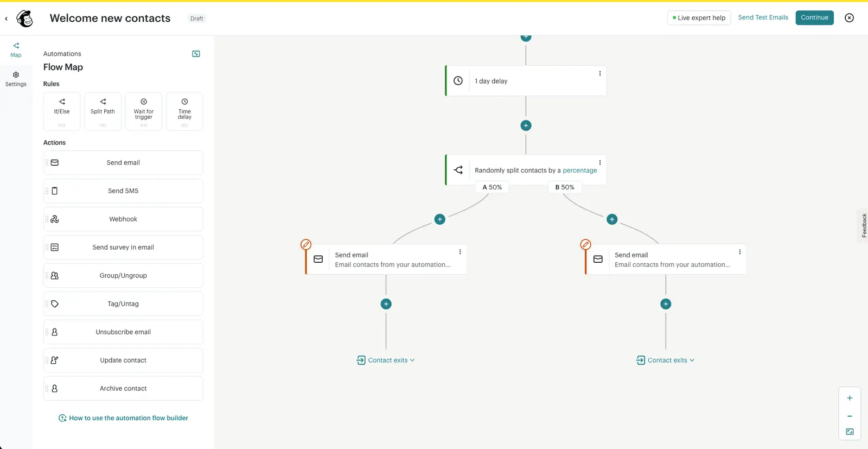Add a step below the 1 day delay
Screen dimensions: 868x449
pos(526,125)
